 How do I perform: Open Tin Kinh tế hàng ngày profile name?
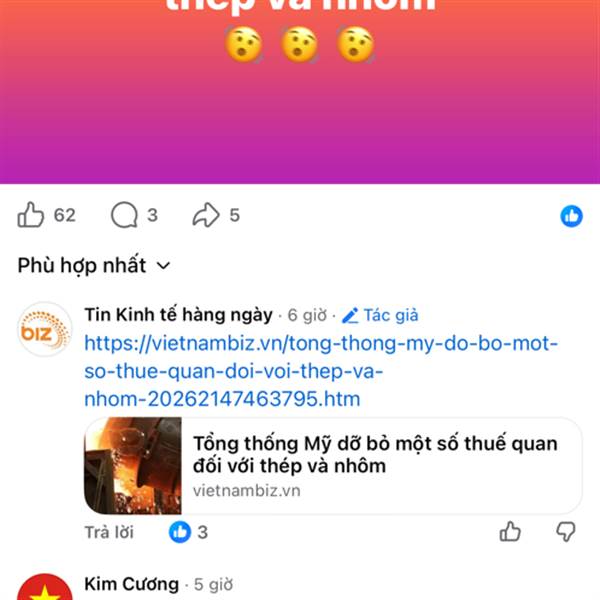(x=178, y=315)
